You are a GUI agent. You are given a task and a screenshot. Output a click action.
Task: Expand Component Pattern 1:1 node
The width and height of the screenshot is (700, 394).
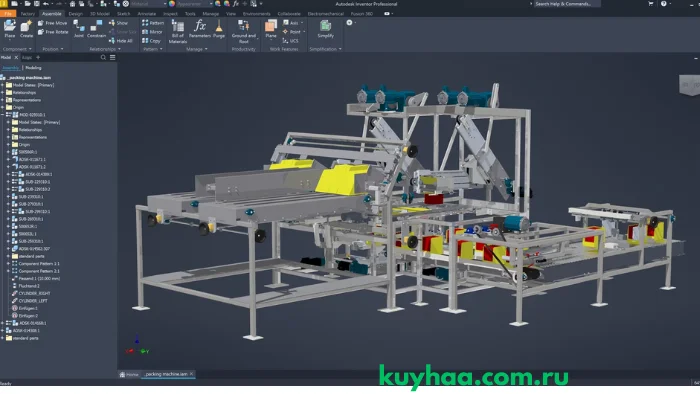8,264
